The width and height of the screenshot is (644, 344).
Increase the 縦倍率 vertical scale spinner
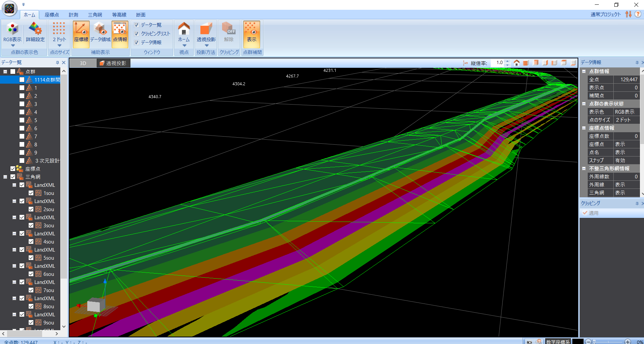[x=508, y=61]
